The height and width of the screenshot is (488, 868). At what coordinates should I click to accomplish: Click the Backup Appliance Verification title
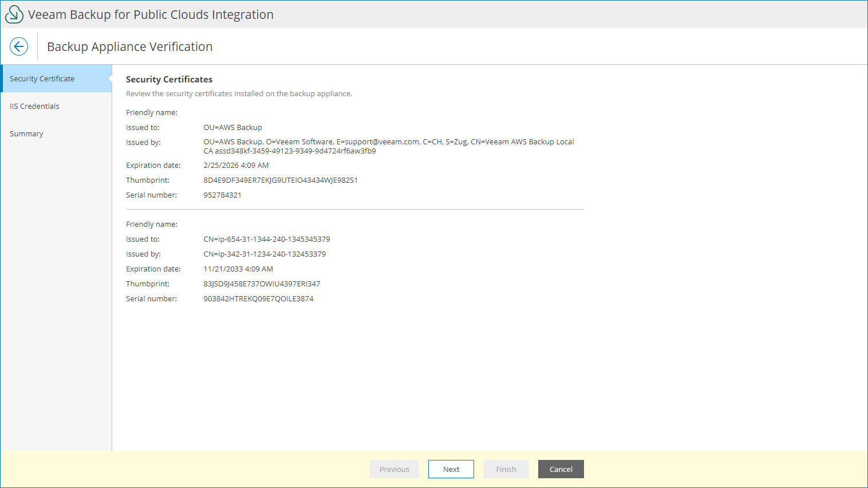click(x=130, y=46)
